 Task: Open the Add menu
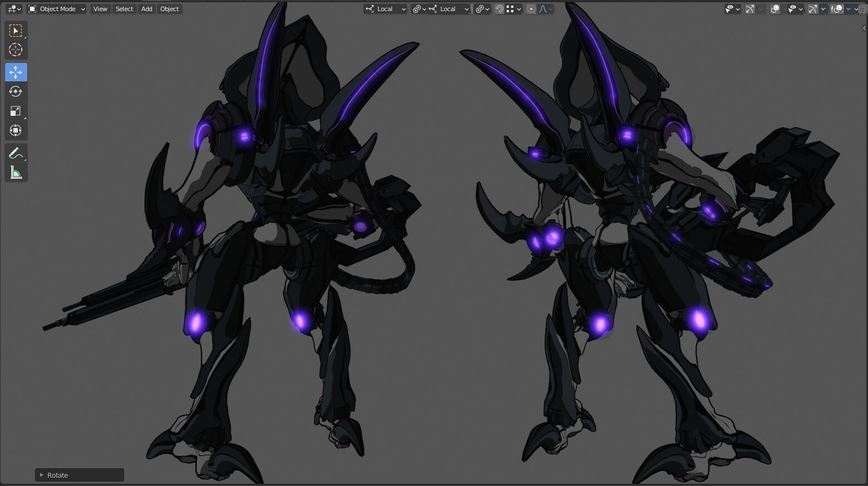click(146, 9)
